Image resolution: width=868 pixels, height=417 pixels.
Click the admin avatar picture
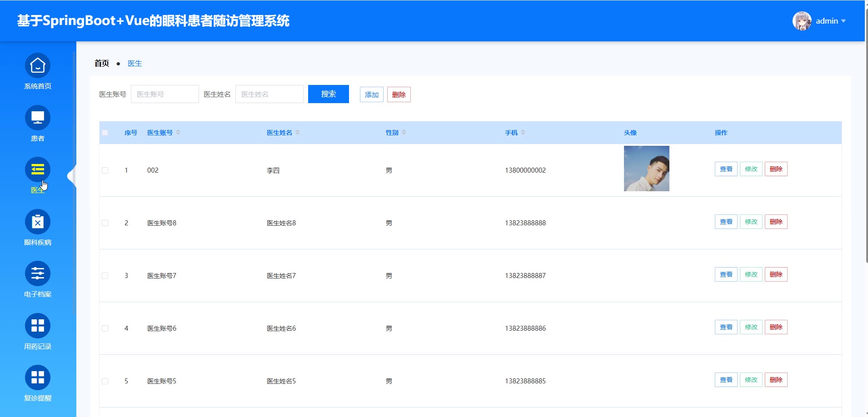click(802, 21)
